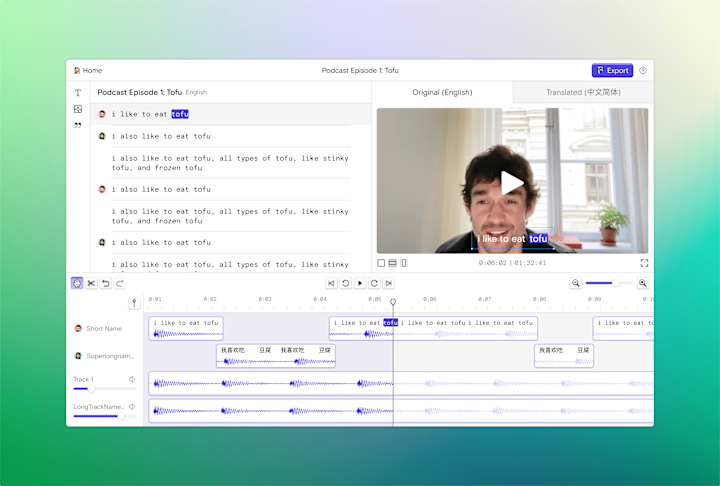720x486 pixels.
Task: Click the marker pin button
Action: [134, 303]
